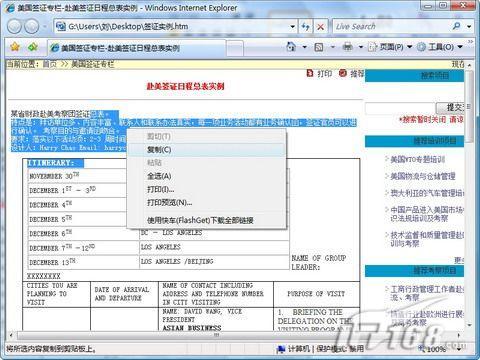This screenshot has width=480, height=360.
Task: Click the 推荐 icon on page
Action: tap(342, 73)
